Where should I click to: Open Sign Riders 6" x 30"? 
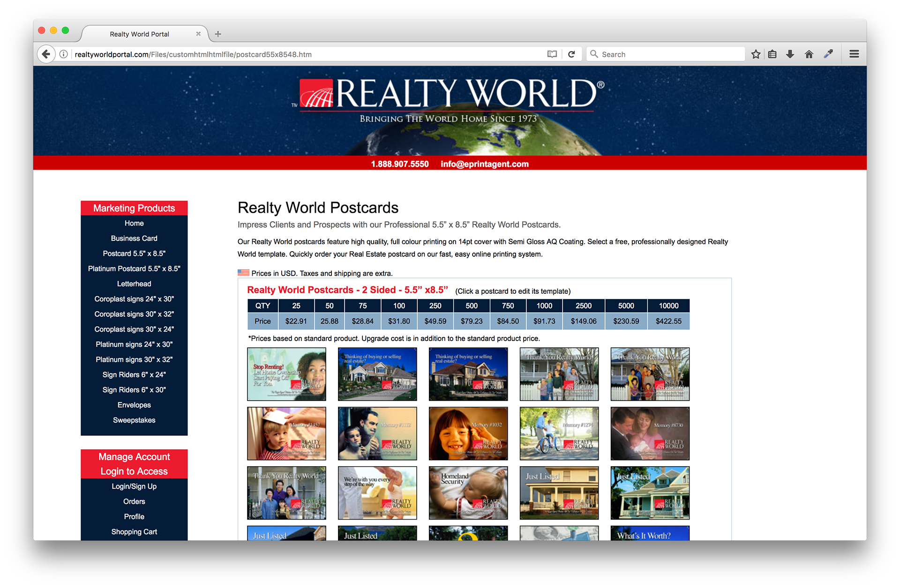click(x=134, y=390)
